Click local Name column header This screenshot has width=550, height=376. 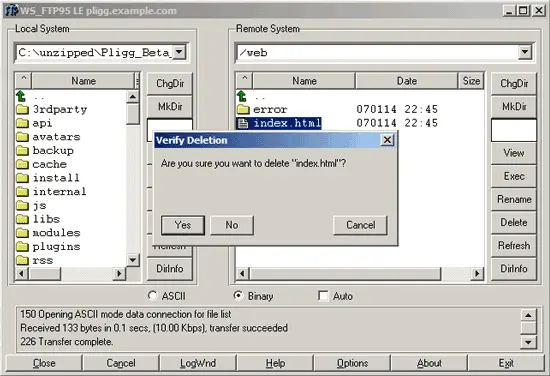[83, 81]
